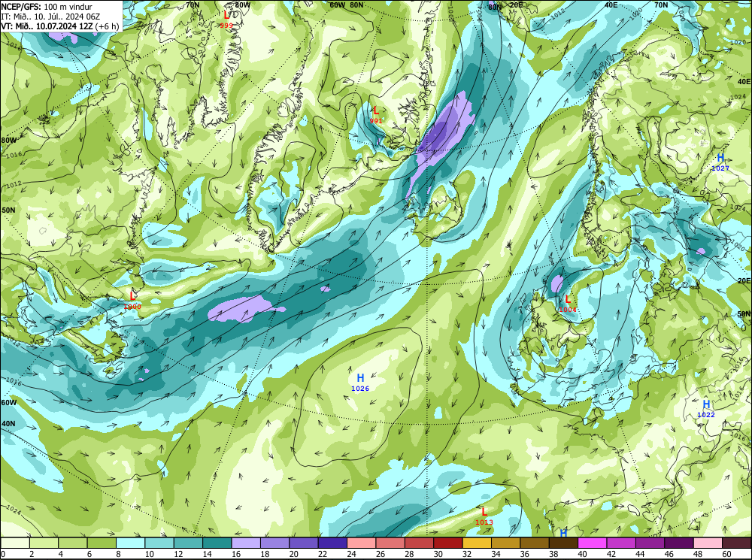Select the L 1004 low over the North Sea

pos(568,304)
